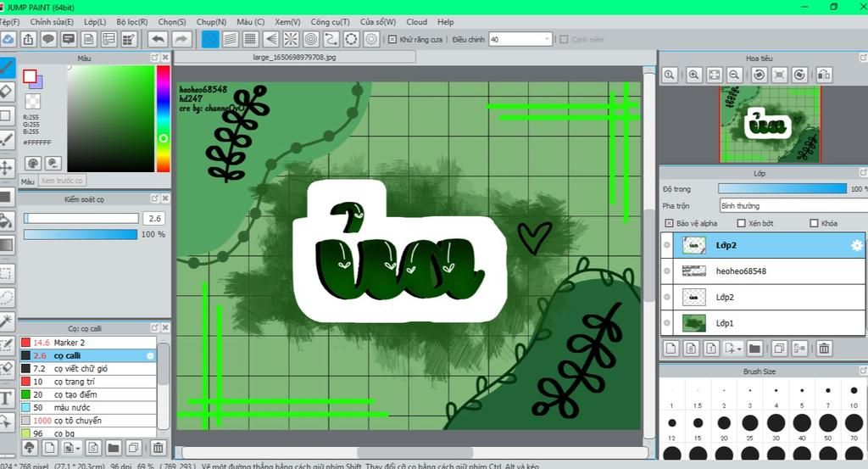This screenshot has height=469, width=868.
Task: Click fit-to-window icon in Navigator
Action: 714,75
